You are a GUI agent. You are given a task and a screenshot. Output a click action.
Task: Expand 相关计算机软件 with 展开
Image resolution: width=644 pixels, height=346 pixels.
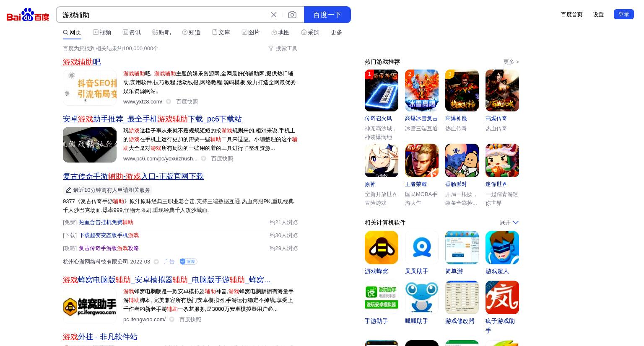coord(509,222)
